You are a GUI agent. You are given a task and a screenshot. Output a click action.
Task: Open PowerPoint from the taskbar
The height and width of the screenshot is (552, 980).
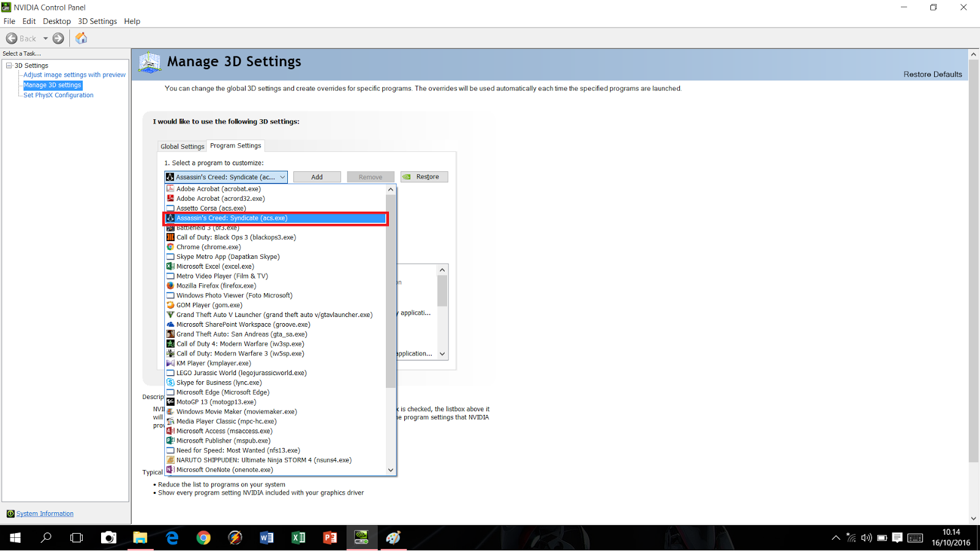coord(330,538)
